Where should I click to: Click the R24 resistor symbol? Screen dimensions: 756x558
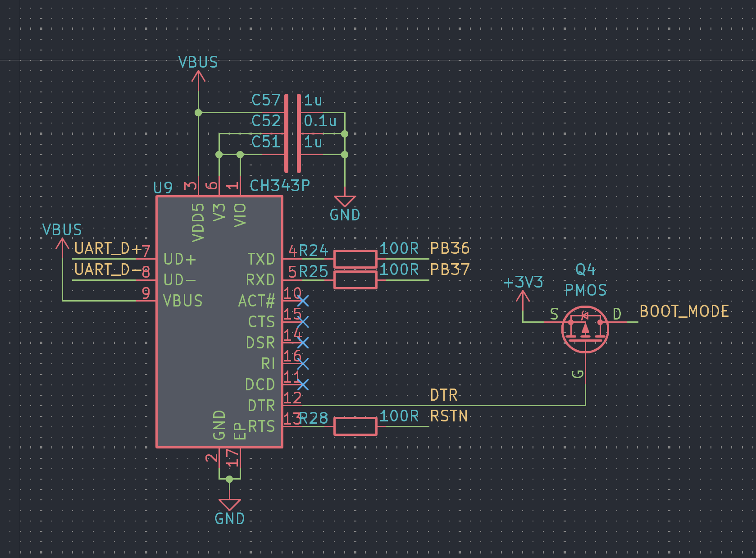pos(355,259)
